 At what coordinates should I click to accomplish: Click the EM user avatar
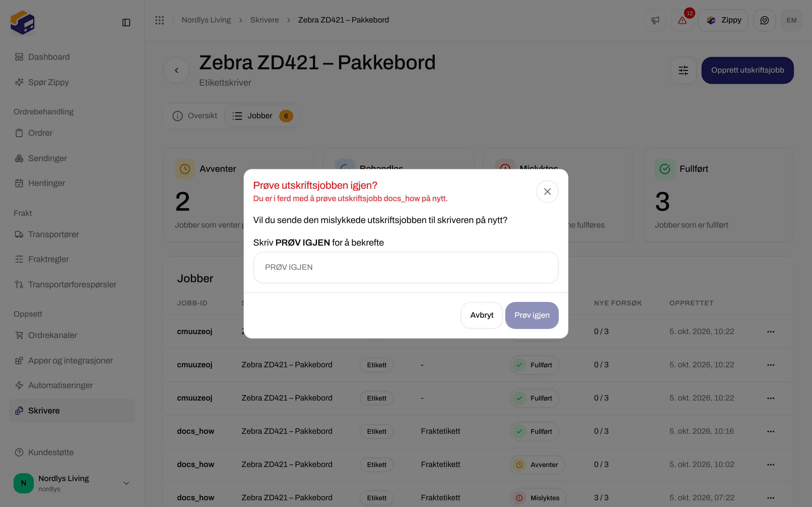click(x=791, y=20)
